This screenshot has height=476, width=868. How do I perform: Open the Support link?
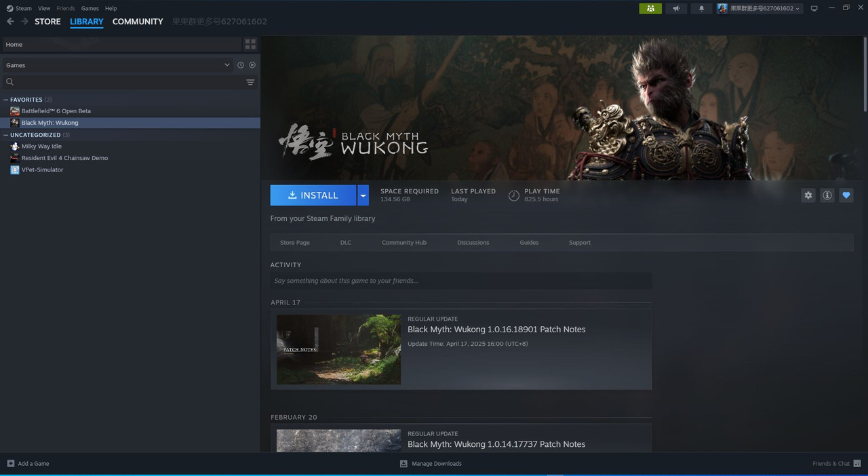point(580,243)
